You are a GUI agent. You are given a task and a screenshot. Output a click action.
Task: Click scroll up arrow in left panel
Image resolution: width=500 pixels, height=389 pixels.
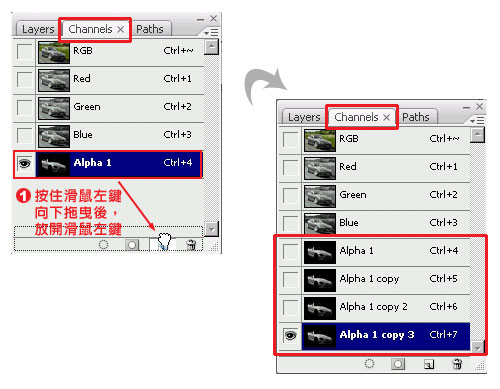[211, 47]
